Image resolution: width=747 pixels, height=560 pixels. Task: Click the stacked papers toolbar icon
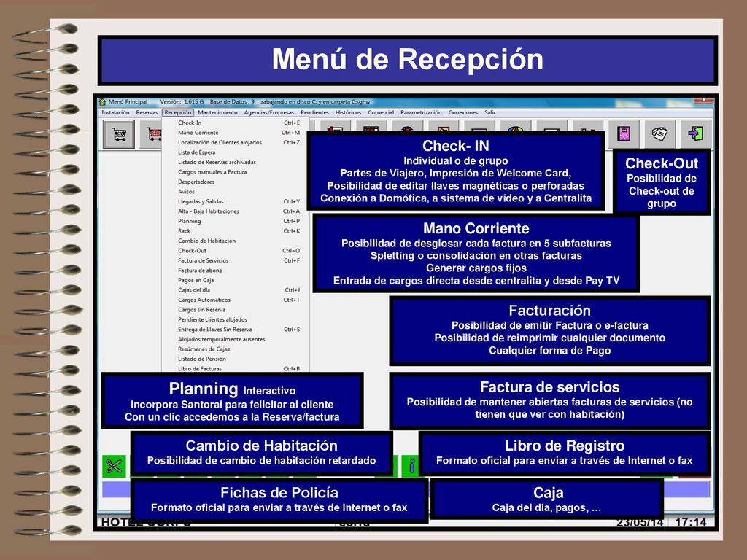pos(659,133)
